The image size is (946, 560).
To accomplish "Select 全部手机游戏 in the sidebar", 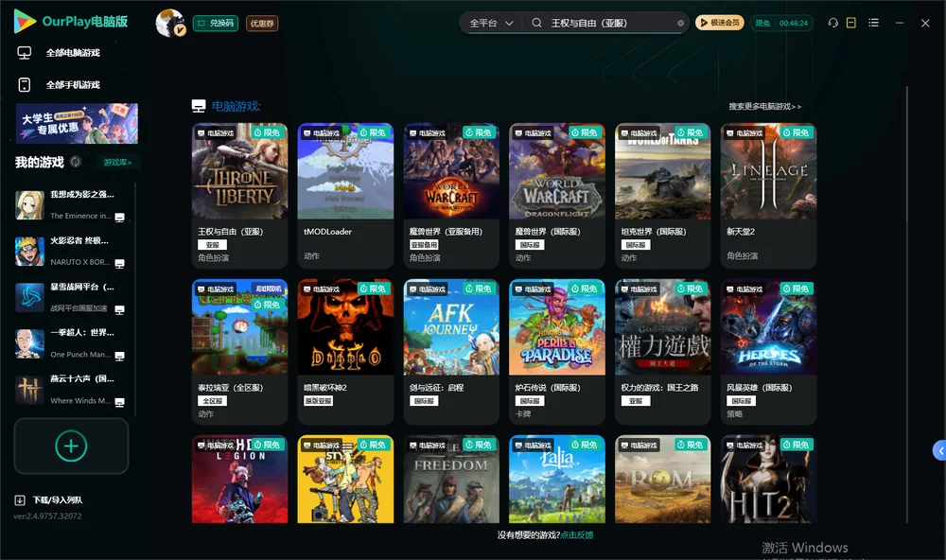I will (x=73, y=85).
